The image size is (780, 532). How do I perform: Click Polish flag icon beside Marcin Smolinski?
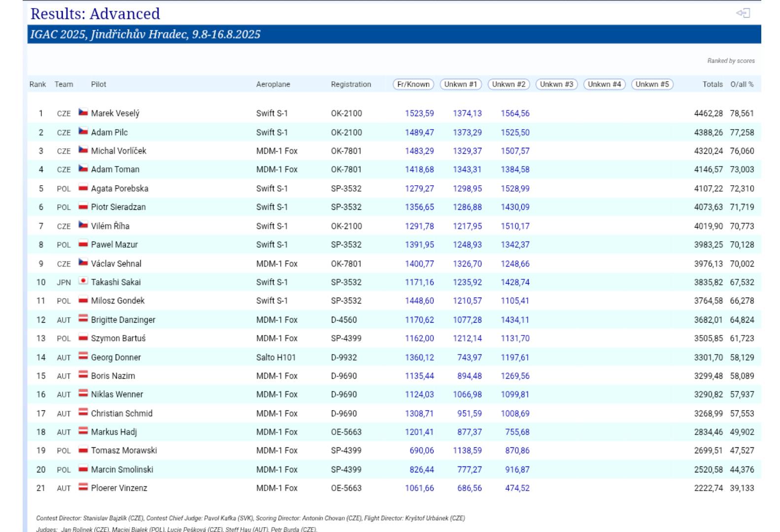(x=83, y=469)
